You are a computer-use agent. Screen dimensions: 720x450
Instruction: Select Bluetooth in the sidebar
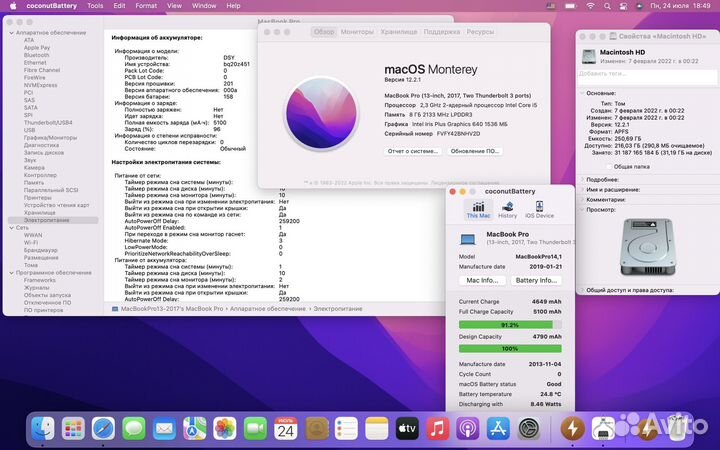(36, 55)
